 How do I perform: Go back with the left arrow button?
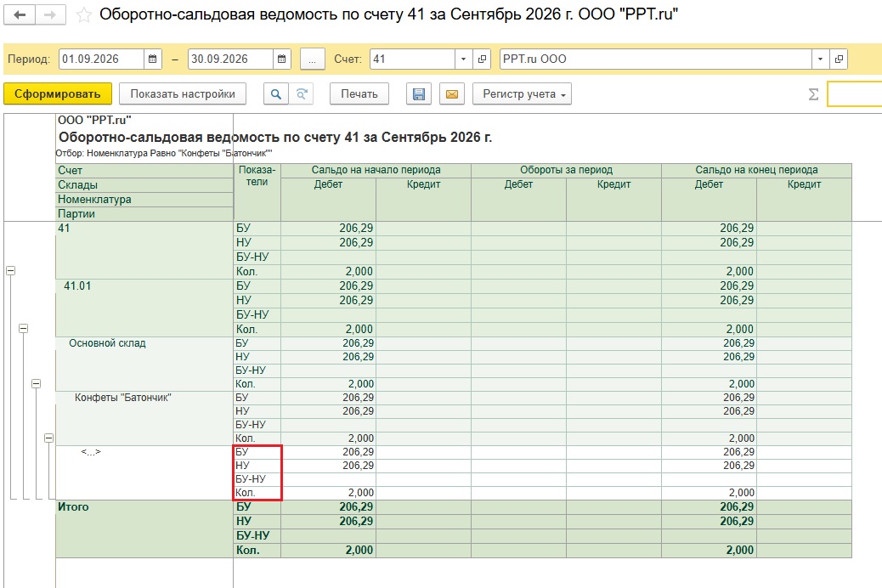tap(20, 14)
